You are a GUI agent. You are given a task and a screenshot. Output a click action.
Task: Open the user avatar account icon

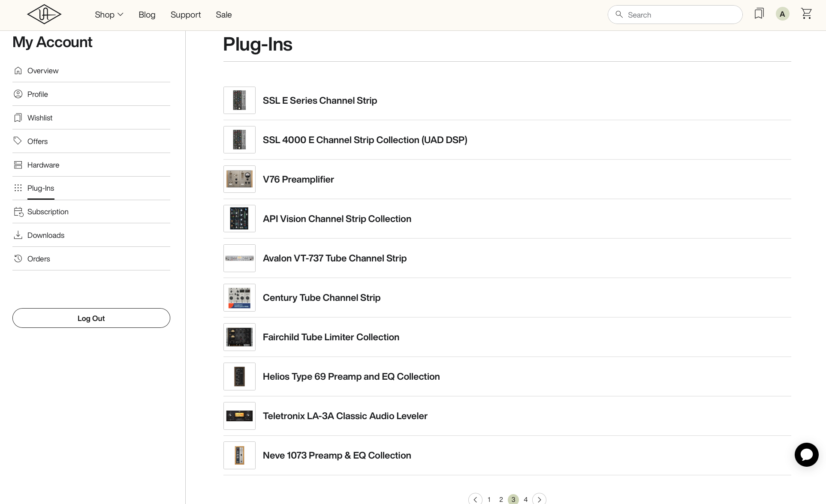click(x=782, y=14)
